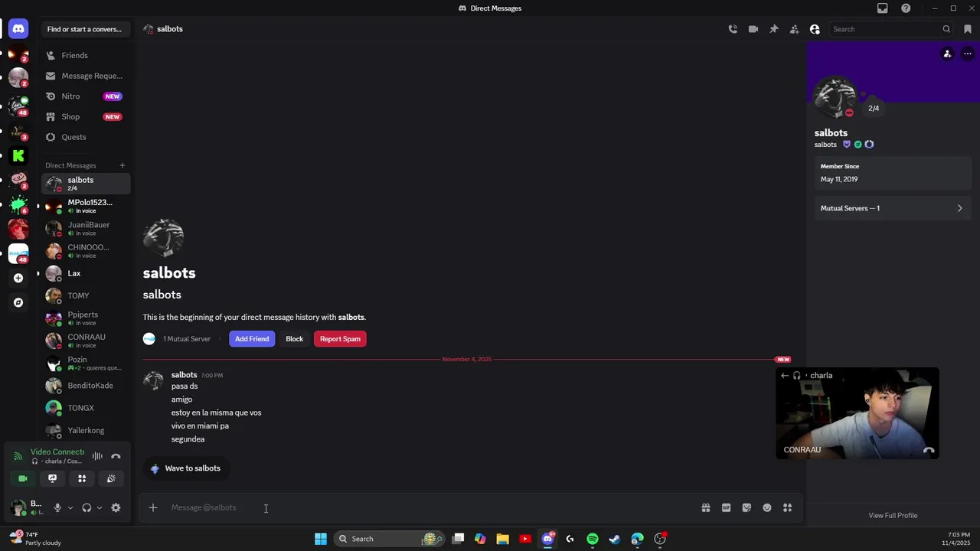Open the soundboard party popper icon
Image resolution: width=980 pixels, height=551 pixels.
[111, 478]
